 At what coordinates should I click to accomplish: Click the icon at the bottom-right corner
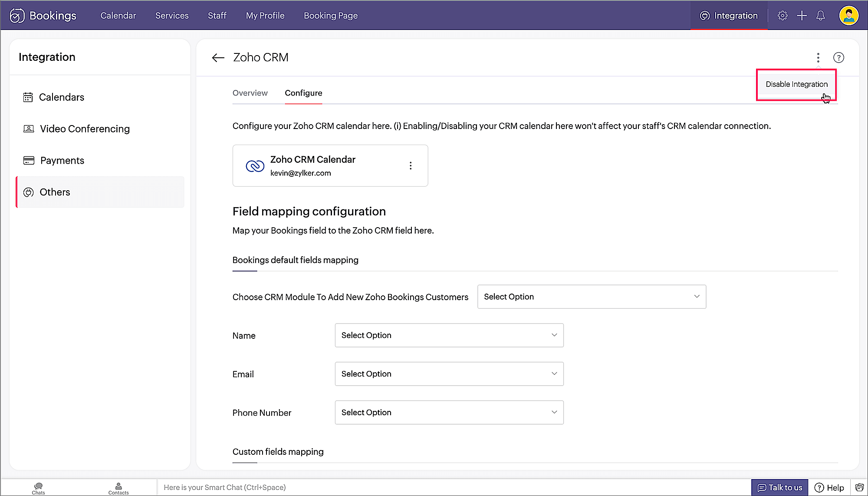click(x=859, y=488)
